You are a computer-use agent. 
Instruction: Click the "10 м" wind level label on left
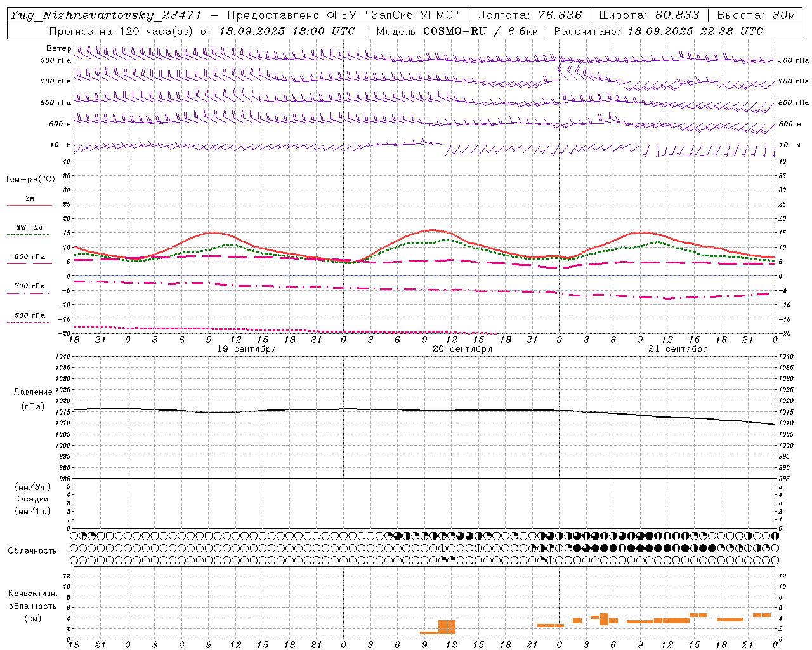(61, 145)
